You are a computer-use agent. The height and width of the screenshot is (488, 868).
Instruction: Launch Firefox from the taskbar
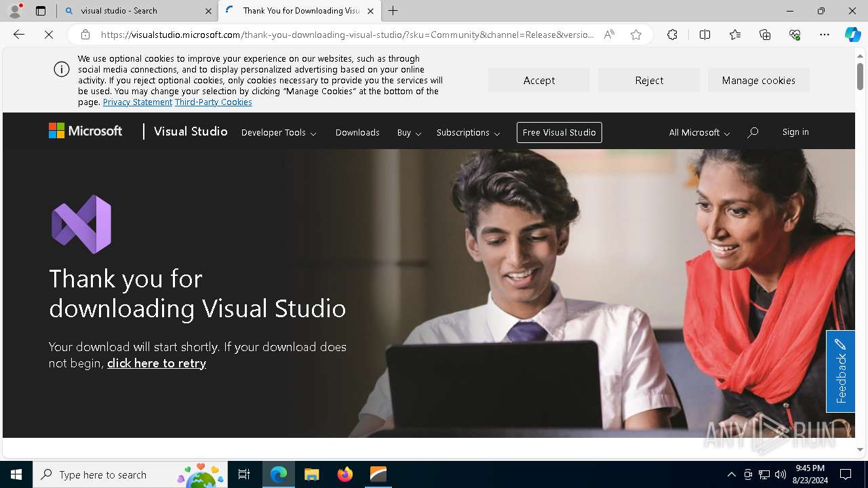pyautogui.click(x=345, y=474)
